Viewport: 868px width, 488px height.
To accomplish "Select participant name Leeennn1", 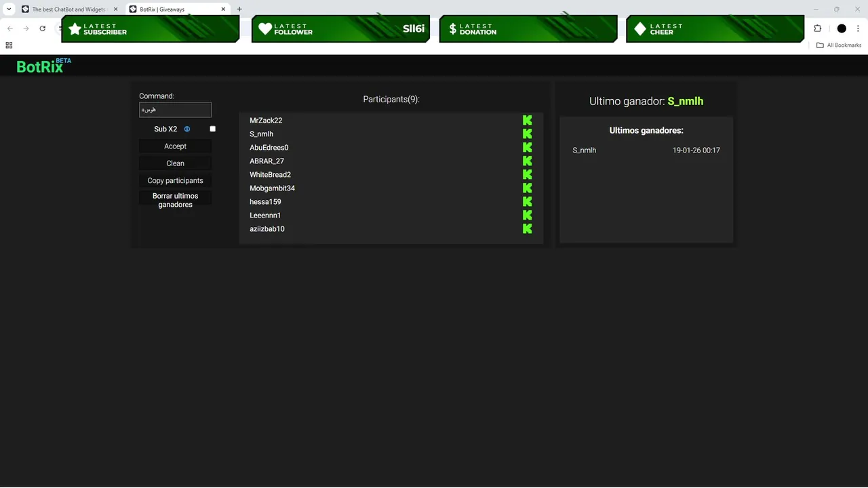I will (x=265, y=215).
